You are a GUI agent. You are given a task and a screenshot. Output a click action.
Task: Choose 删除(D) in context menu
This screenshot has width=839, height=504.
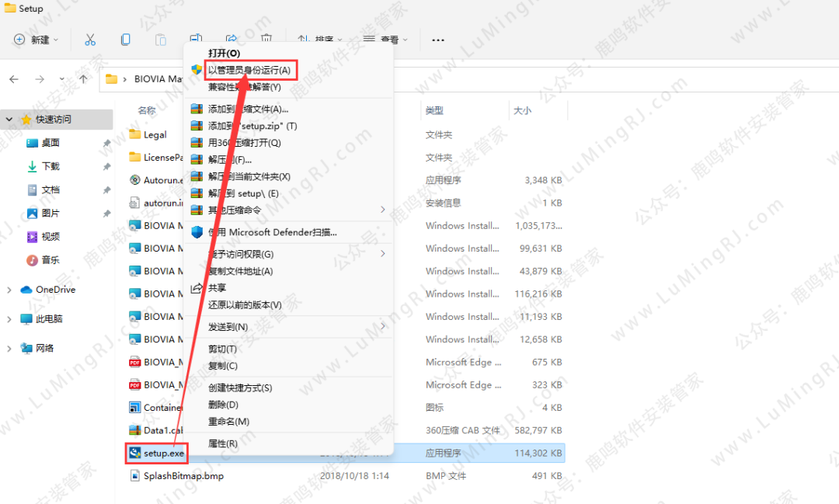click(x=223, y=405)
